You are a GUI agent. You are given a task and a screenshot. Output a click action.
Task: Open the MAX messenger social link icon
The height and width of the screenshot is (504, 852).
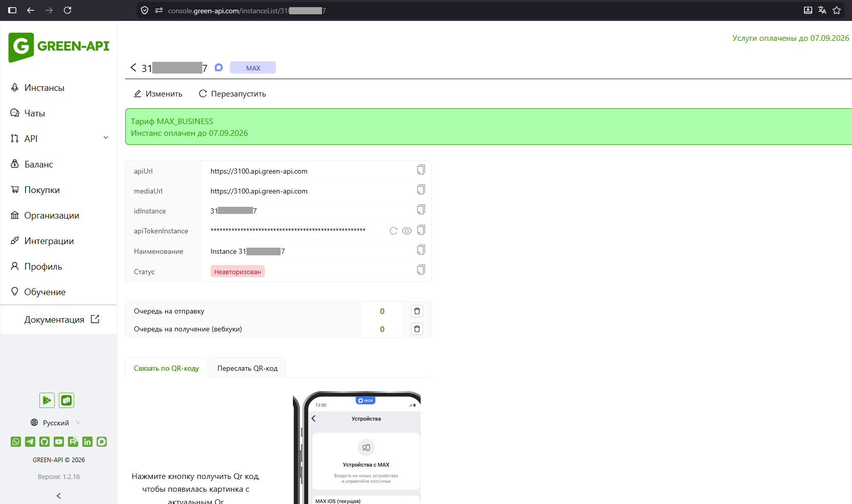click(x=102, y=442)
